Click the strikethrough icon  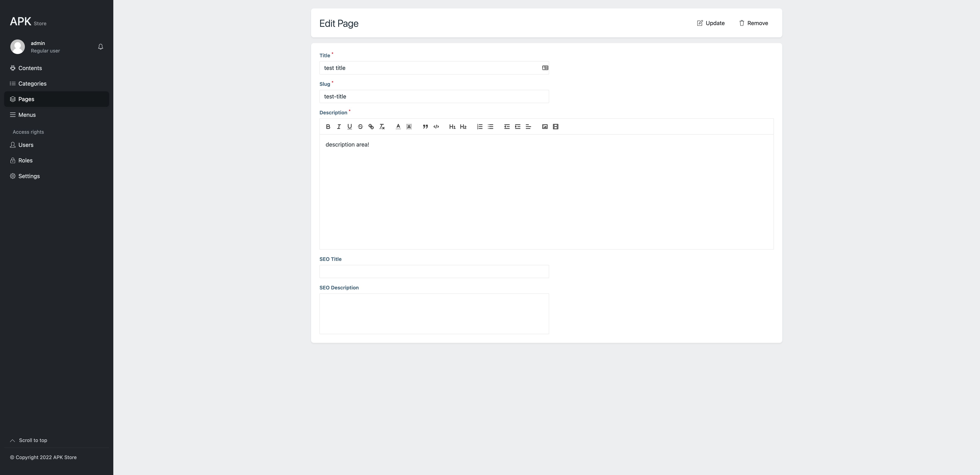[360, 127]
